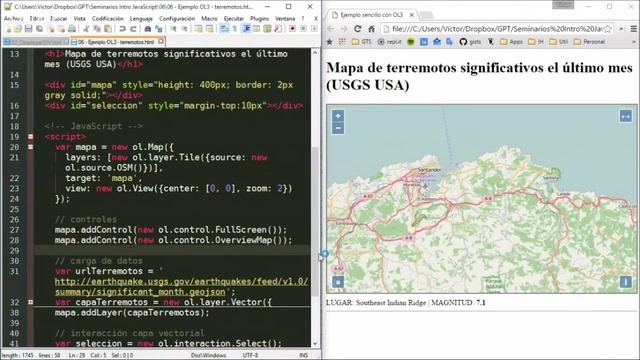Click the editor scrollbar up arrow
The image size is (640, 360).
pos(315,53)
